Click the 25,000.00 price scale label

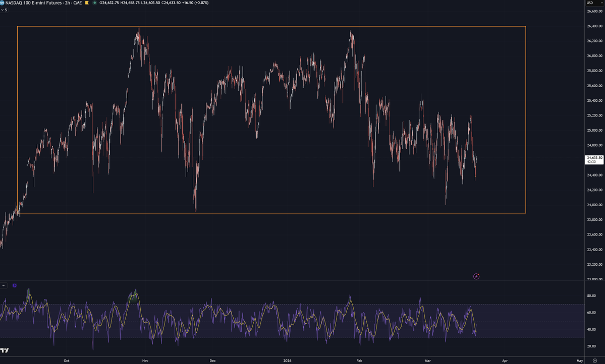[x=594, y=131]
